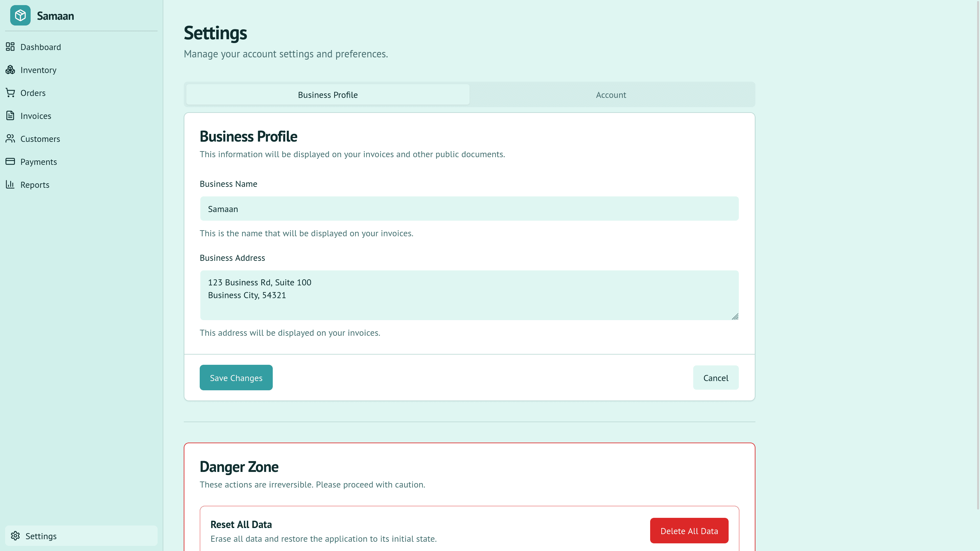Click the Settings gear icon
980x551 pixels.
pyautogui.click(x=16, y=536)
